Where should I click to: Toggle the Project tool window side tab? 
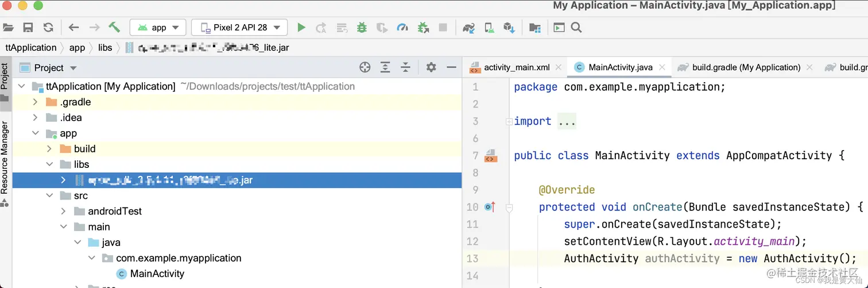(5, 83)
